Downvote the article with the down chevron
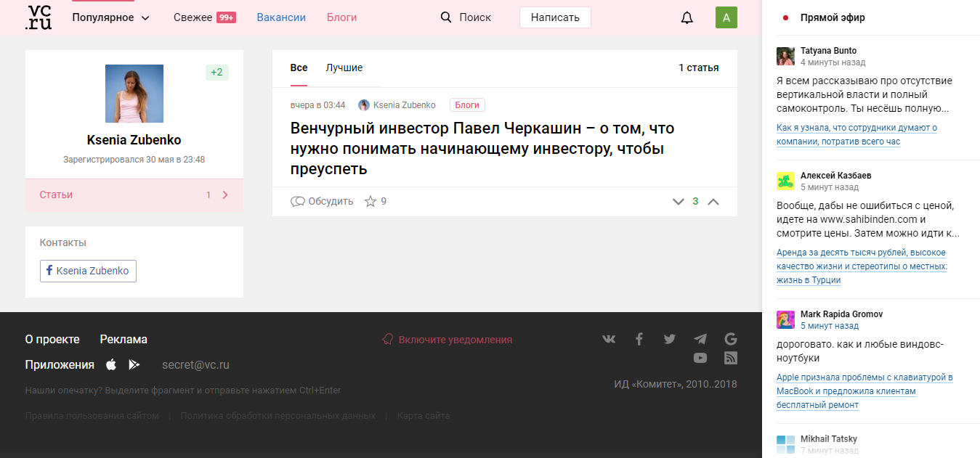Screen dimensions: 980x458 tap(678, 202)
